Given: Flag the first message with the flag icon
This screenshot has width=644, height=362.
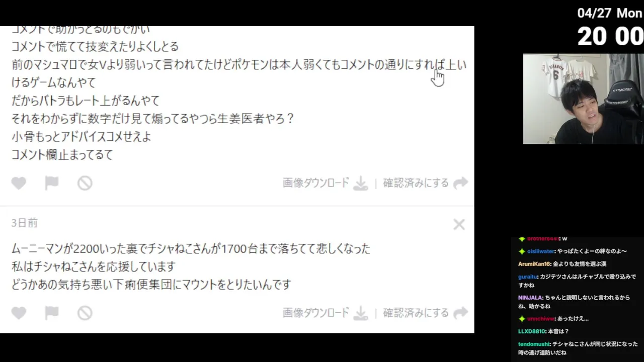Looking at the screenshot, I should 52,184.
